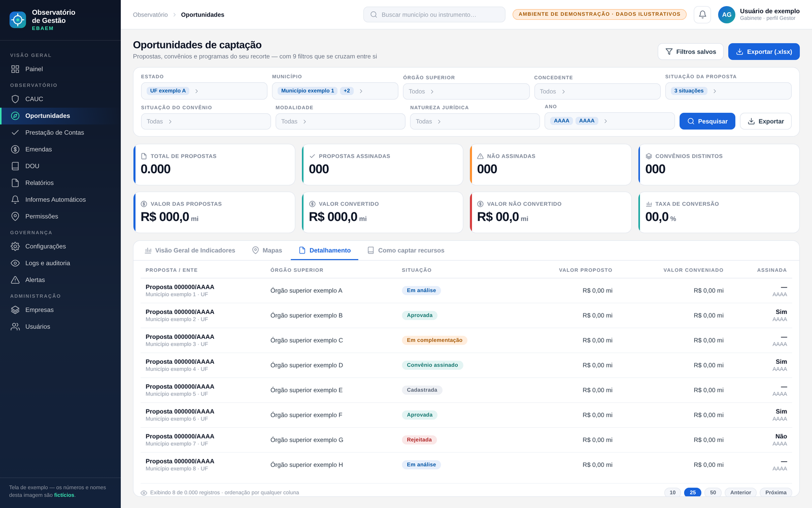Screen dimensions: 812x508
Task: Click the CAUC shield icon
Action: (15, 99)
